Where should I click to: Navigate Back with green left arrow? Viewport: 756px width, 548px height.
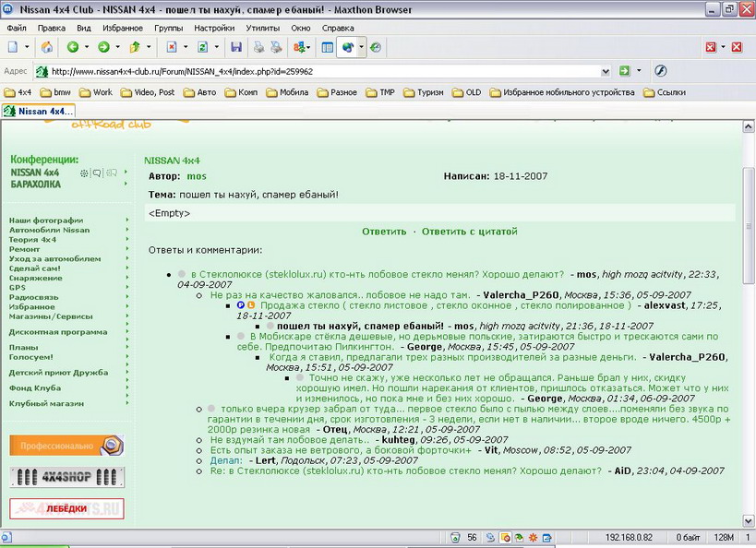pos(73,47)
